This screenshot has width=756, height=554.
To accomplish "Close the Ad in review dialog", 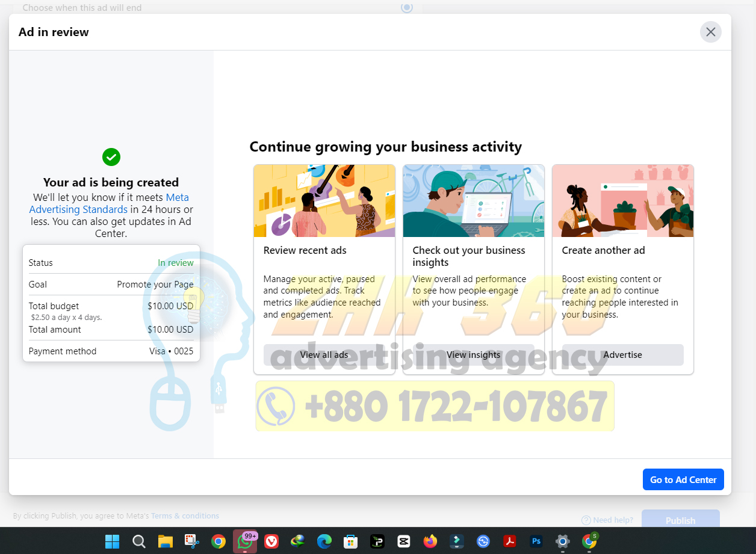I will [x=711, y=32].
